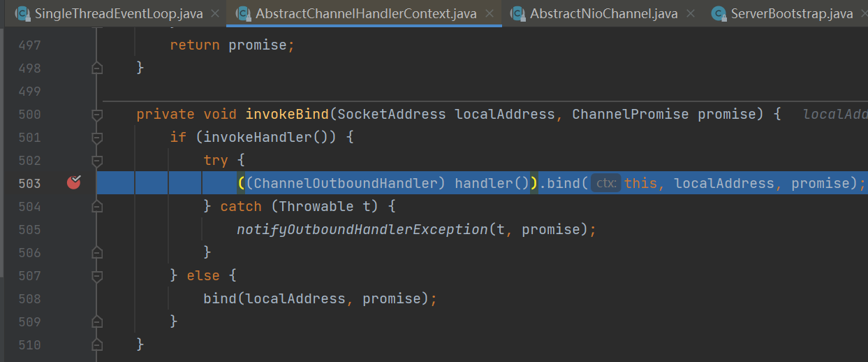The height and width of the screenshot is (362, 868).
Task: Click the invokeBind method name
Action: (287, 115)
